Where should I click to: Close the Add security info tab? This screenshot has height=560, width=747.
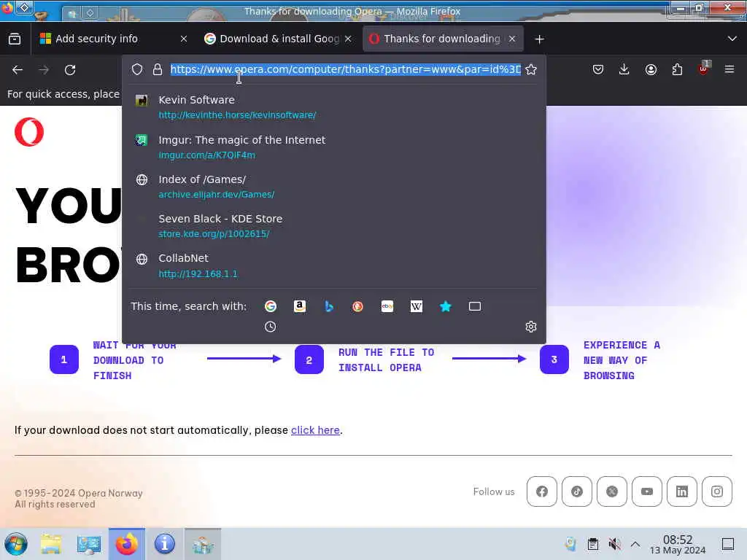[x=183, y=39]
